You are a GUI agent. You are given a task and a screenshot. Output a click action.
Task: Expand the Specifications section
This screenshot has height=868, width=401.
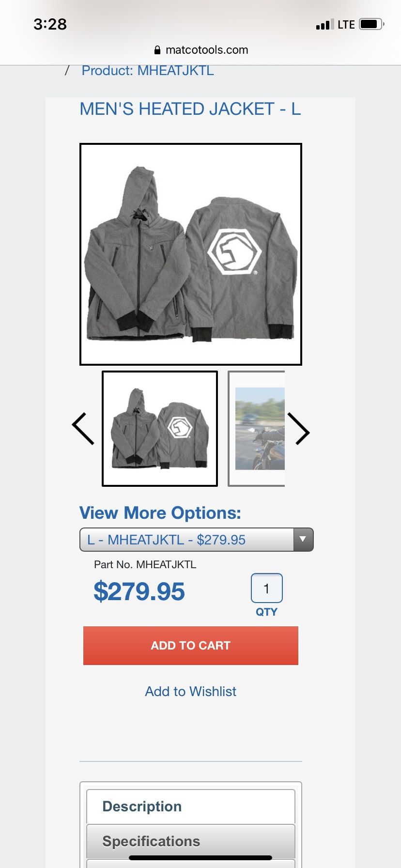[x=191, y=841]
